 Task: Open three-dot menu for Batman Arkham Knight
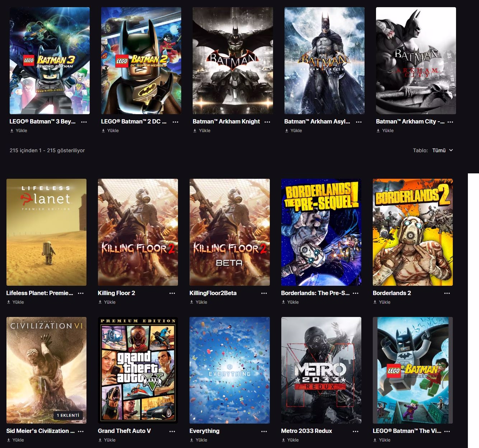[x=267, y=122]
